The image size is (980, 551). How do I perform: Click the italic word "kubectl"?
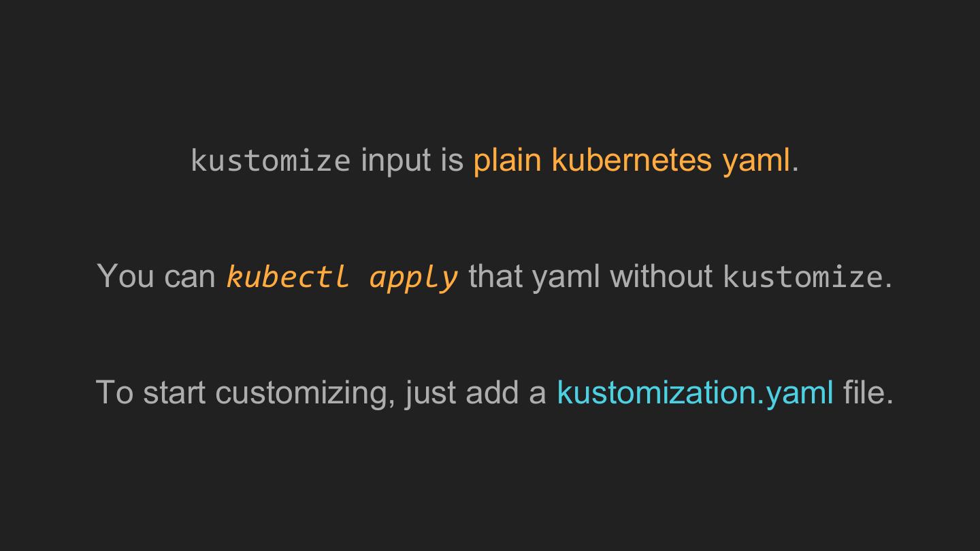[287, 277]
